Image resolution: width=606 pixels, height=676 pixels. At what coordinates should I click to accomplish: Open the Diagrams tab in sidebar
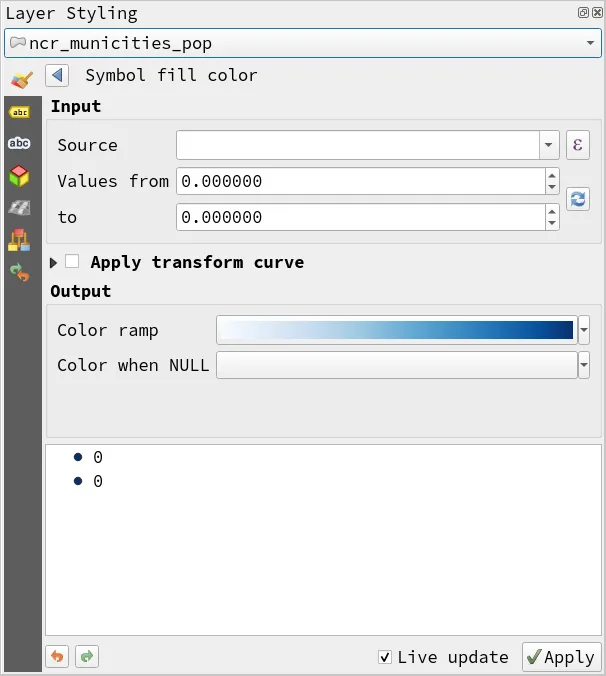(x=19, y=239)
